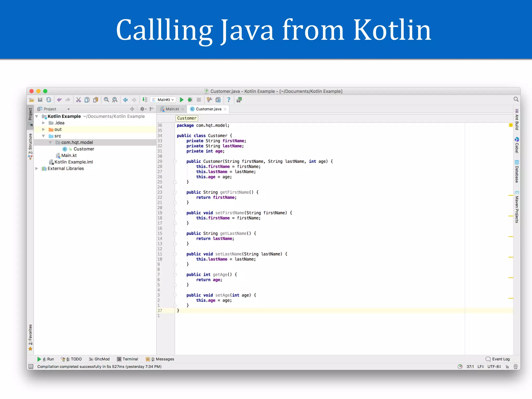Click the rightmost toolbar icon after Help

[239, 100]
